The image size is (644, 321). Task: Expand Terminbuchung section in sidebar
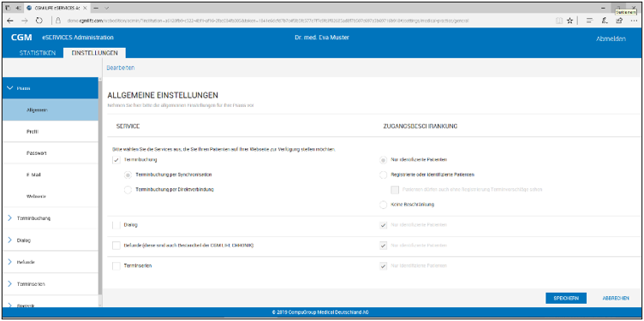[51, 218]
